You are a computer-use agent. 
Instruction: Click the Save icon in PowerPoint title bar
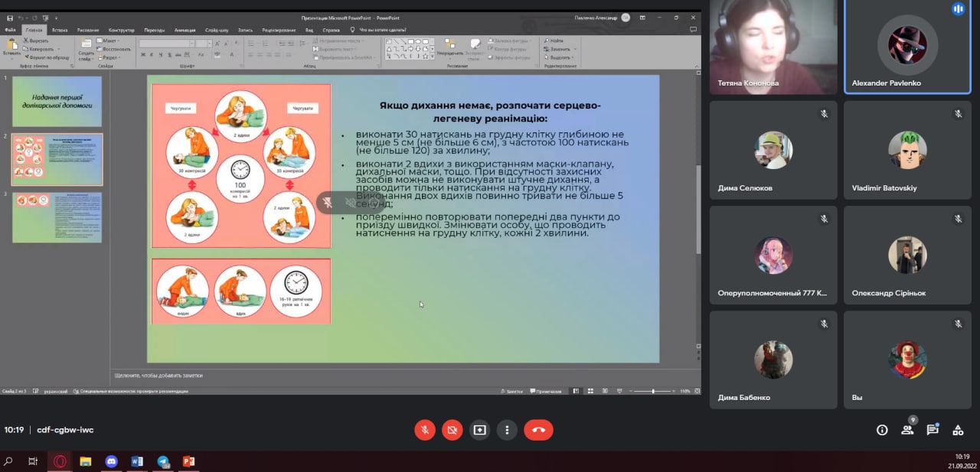point(10,18)
